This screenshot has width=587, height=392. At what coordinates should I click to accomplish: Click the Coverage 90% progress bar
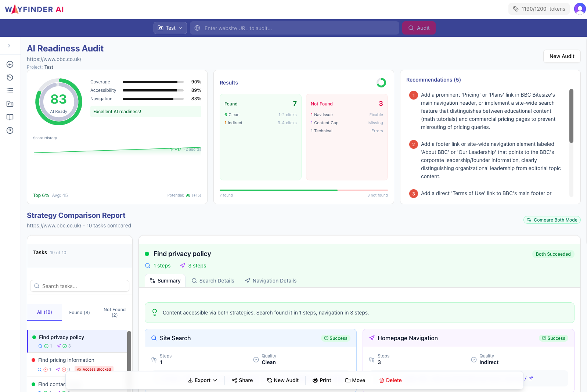click(x=153, y=82)
